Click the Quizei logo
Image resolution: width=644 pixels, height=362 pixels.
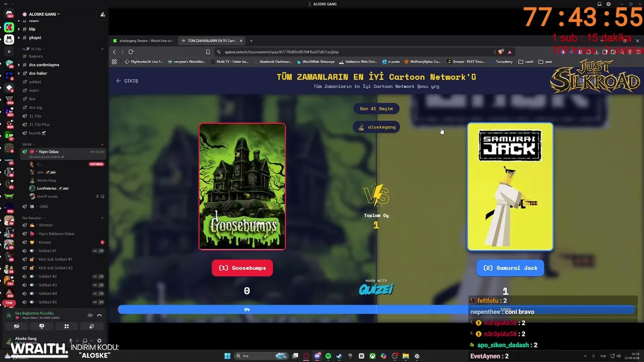(376, 289)
